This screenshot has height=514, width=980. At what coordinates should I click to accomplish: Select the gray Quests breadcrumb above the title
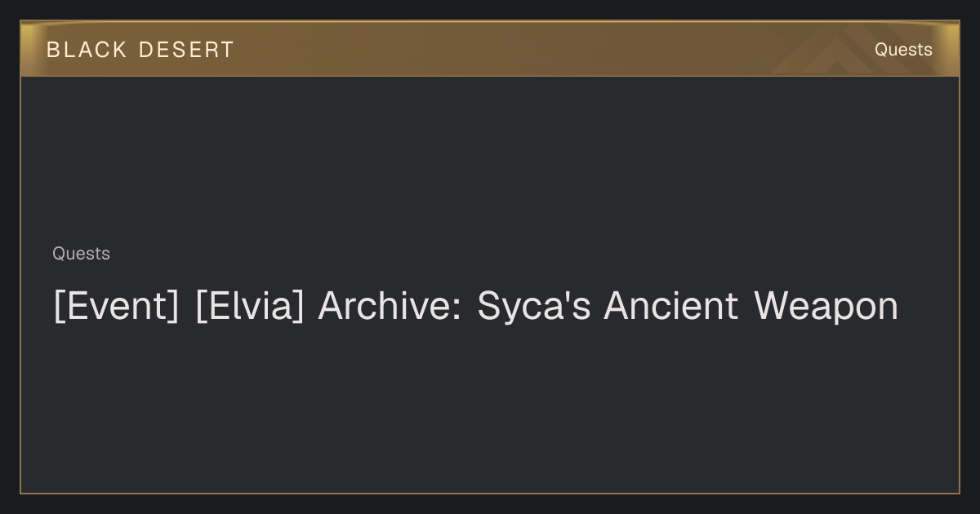[x=81, y=254]
